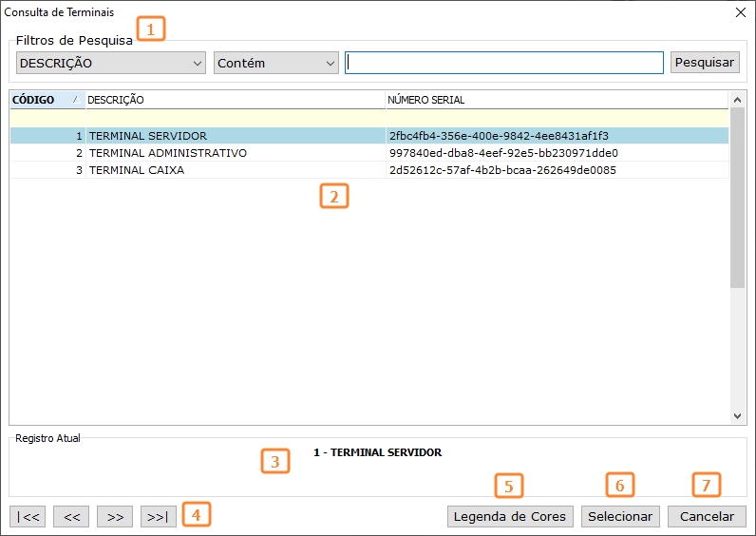Go to next record navigation button
Image resolution: width=756 pixels, height=536 pixels.
(x=115, y=517)
